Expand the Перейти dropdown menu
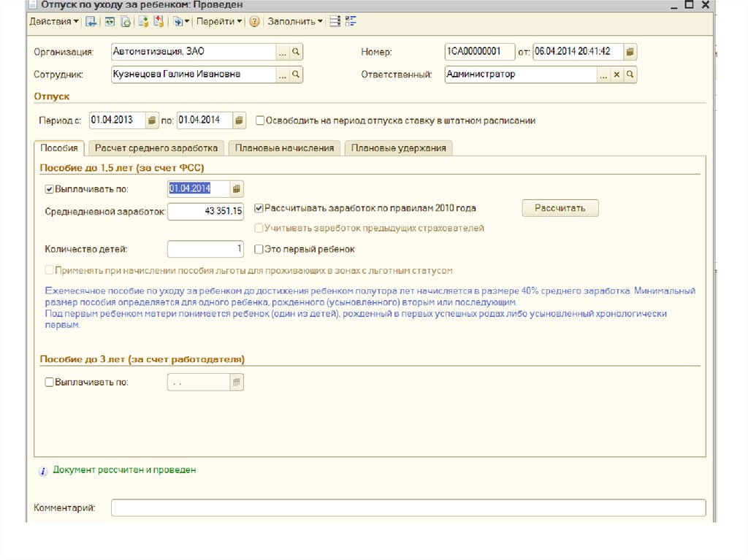The width and height of the screenshot is (748, 560). pyautogui.click(x=219, y=21)
